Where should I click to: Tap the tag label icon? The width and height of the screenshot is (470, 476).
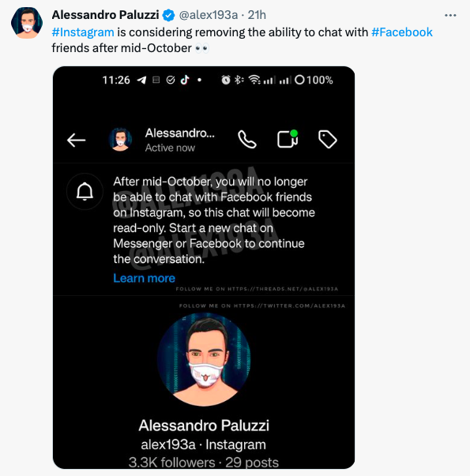pos(328,140)
